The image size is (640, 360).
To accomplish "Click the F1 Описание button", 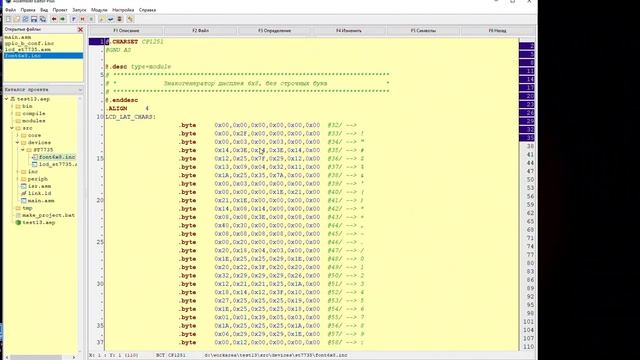I will tap(126, 31).
